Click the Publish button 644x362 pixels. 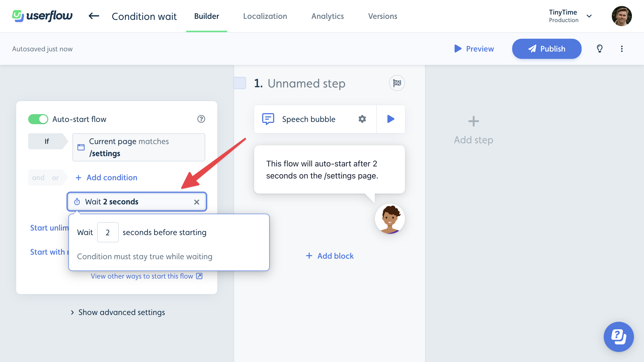(547, 49)
